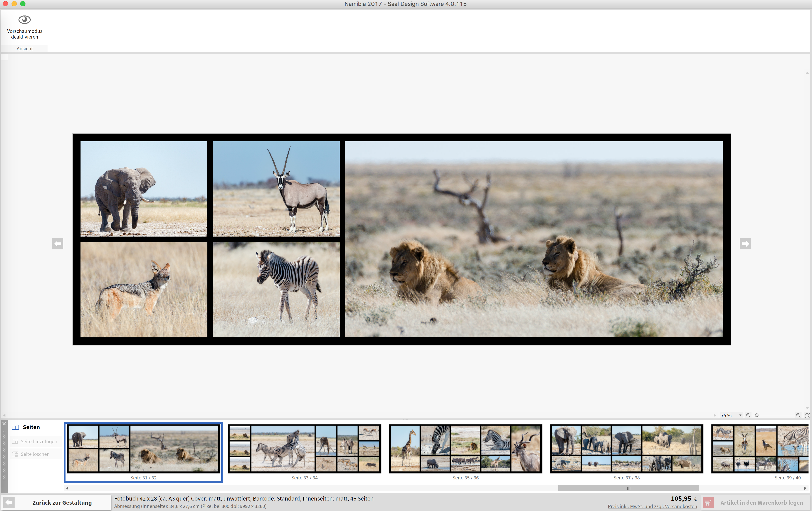Viewport: 812px width, 511px height.
Task: Click the Seiten panel heading
Action: click(x=31, y=427)
